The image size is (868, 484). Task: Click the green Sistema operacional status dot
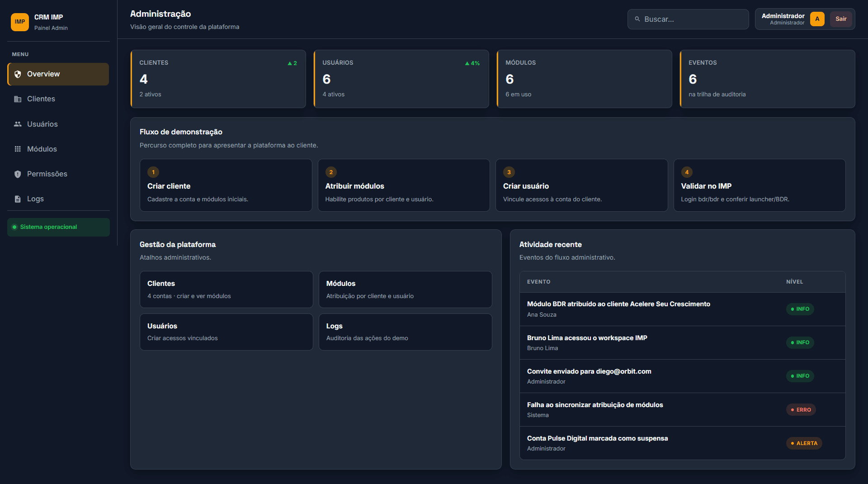coord(14,227)
